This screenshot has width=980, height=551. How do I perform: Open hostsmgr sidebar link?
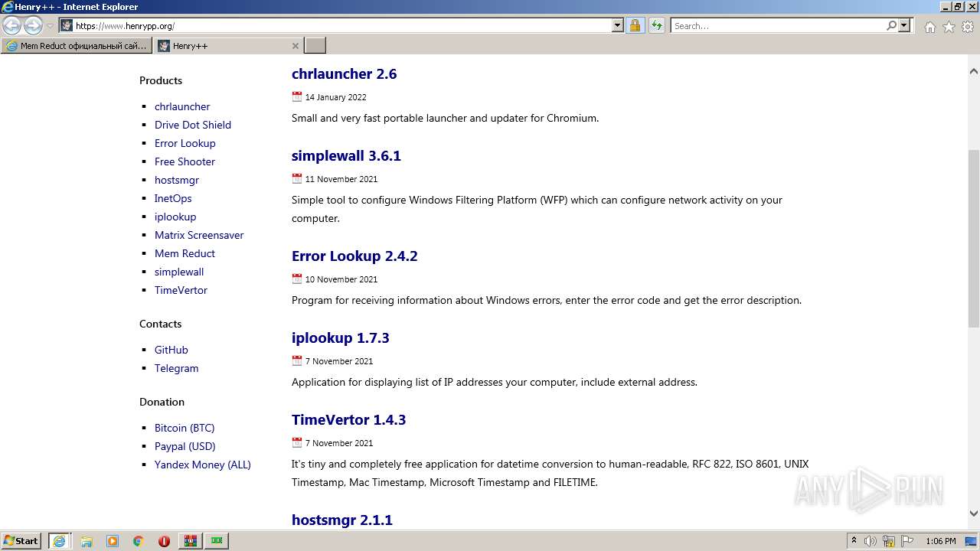[x=177, y=180]
